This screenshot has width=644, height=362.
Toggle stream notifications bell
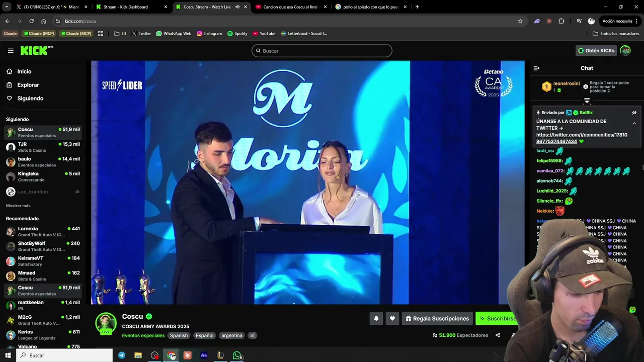tap(376, 318)
